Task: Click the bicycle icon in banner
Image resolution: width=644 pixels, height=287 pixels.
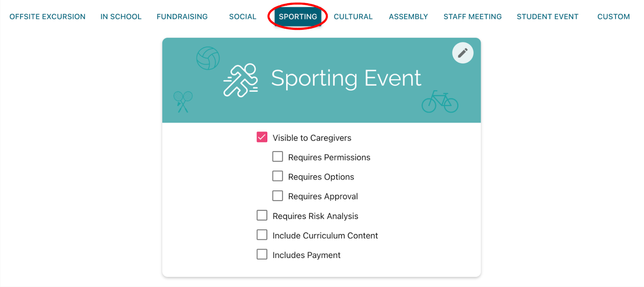Action: click(440, 102)
